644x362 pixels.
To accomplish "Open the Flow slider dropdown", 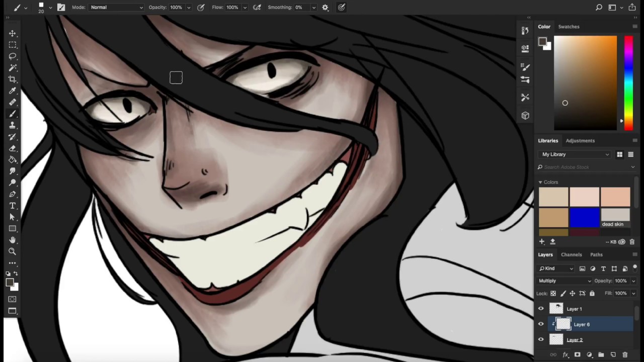I will pos(245,8).
